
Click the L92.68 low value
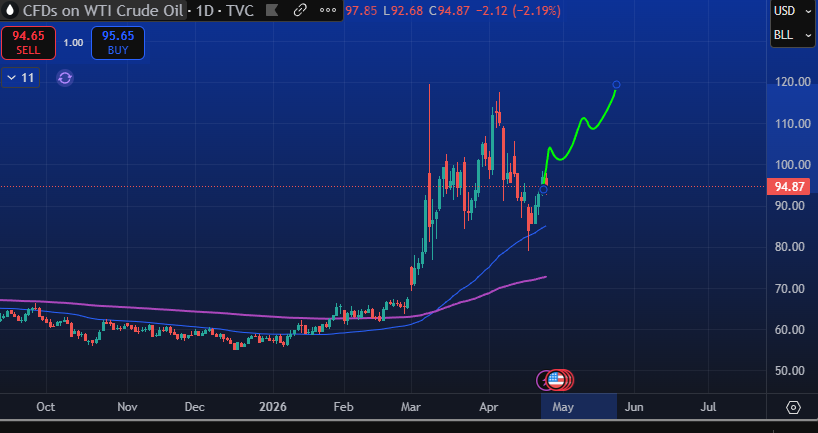403,11
